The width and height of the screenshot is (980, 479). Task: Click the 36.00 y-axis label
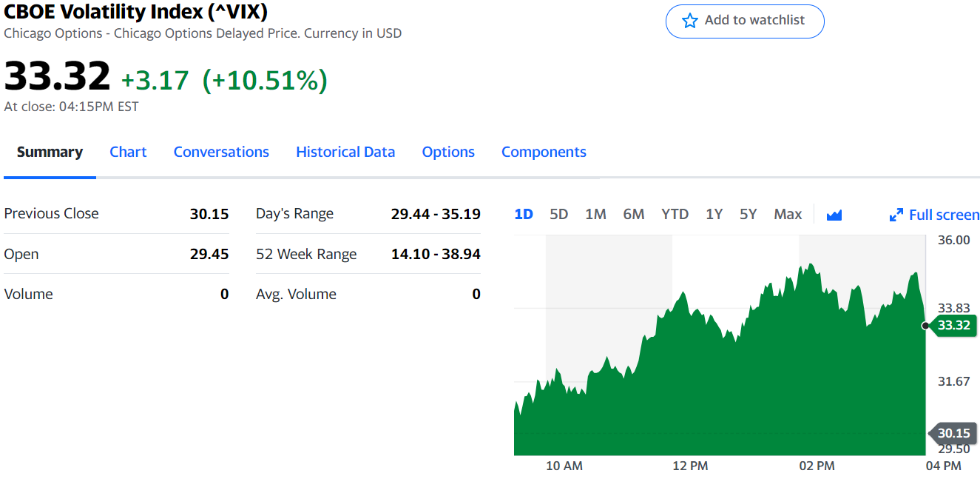[954, 240]
